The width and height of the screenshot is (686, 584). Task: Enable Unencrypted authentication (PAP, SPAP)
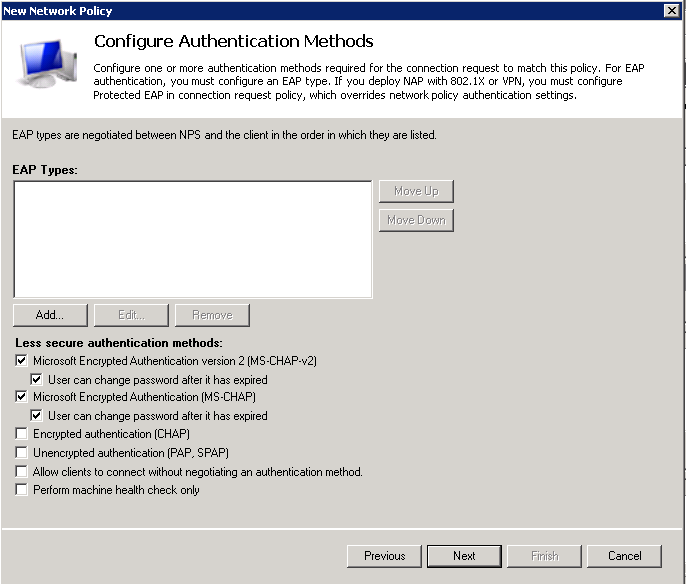click(x=21, y=452)
